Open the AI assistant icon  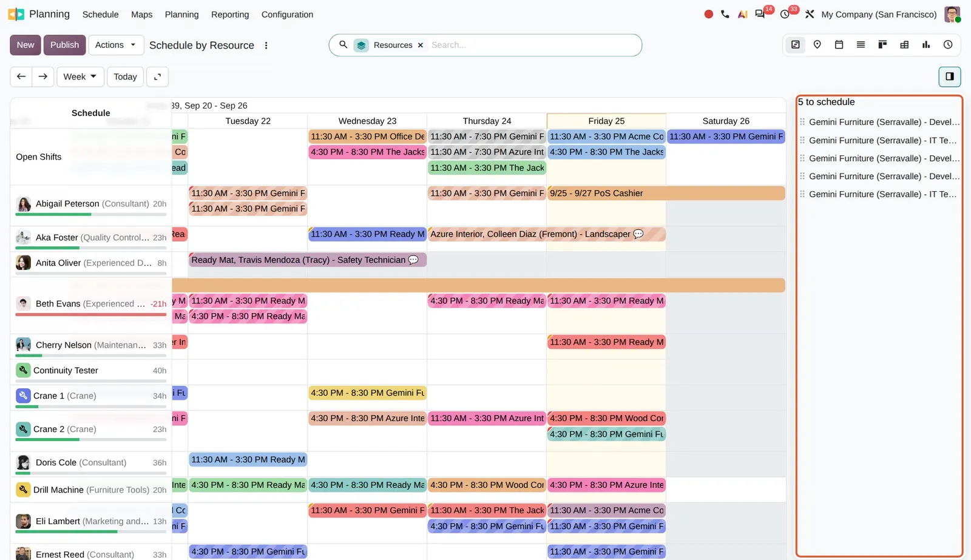pos(742,14)
